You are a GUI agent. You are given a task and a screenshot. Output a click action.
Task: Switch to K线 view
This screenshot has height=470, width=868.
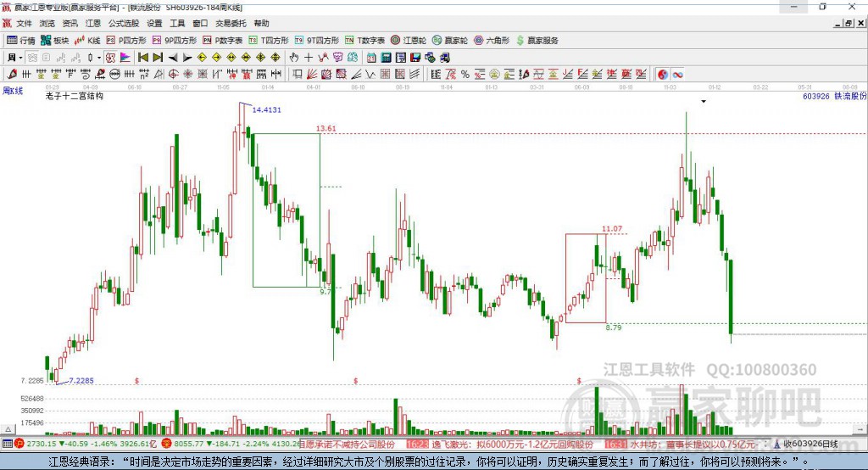tap(87, 41)
